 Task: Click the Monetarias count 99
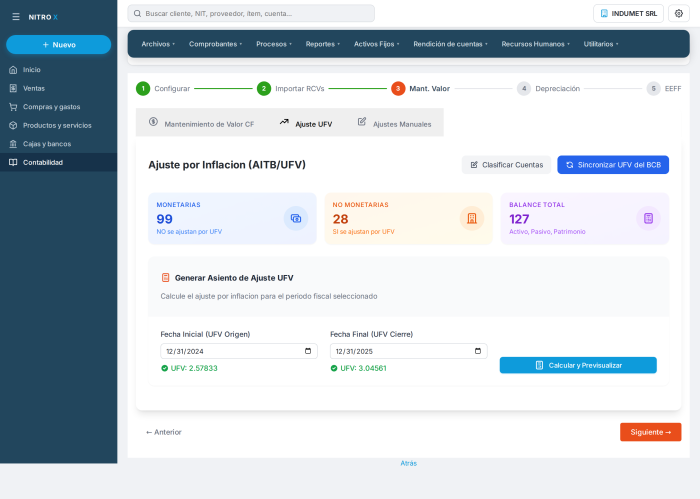[164, 219]
